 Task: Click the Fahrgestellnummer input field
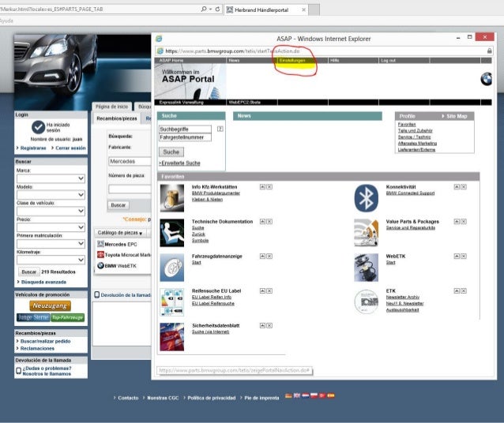185,137
